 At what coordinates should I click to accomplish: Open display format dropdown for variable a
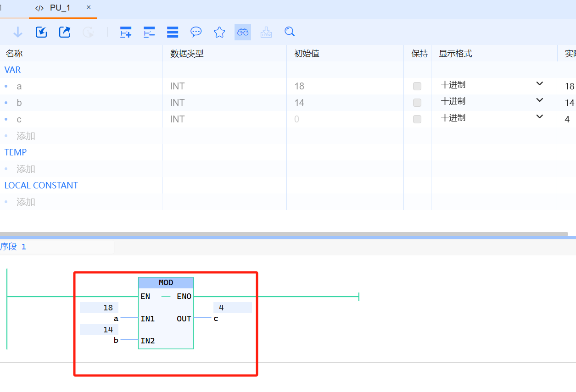tap(539, 84)
